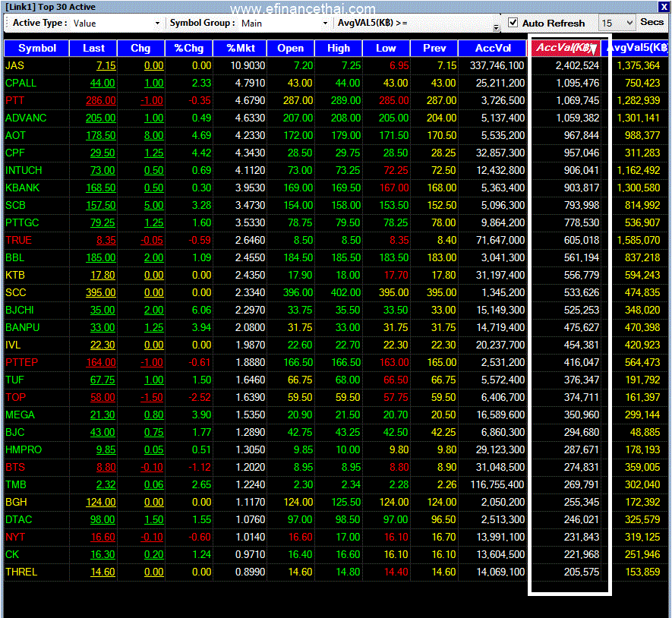Image resolution: width=672 pixels, height=618 pixels.
Task: Select the CPALL symbol
Action: 21,84
